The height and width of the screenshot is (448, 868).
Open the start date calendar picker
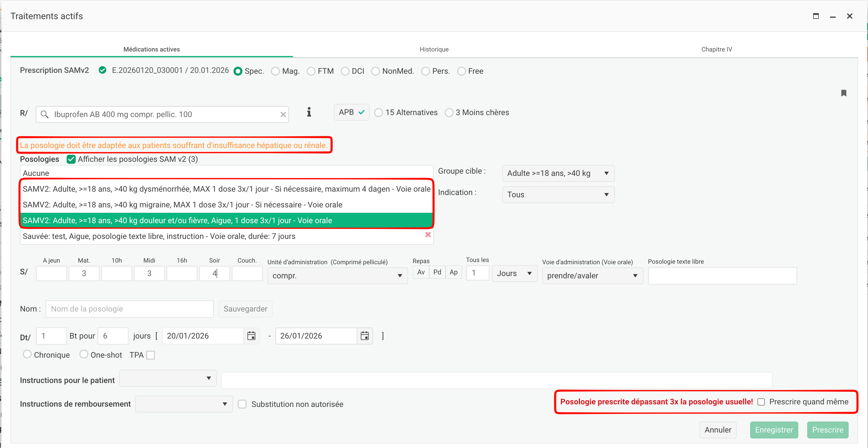tap(251, 336)
